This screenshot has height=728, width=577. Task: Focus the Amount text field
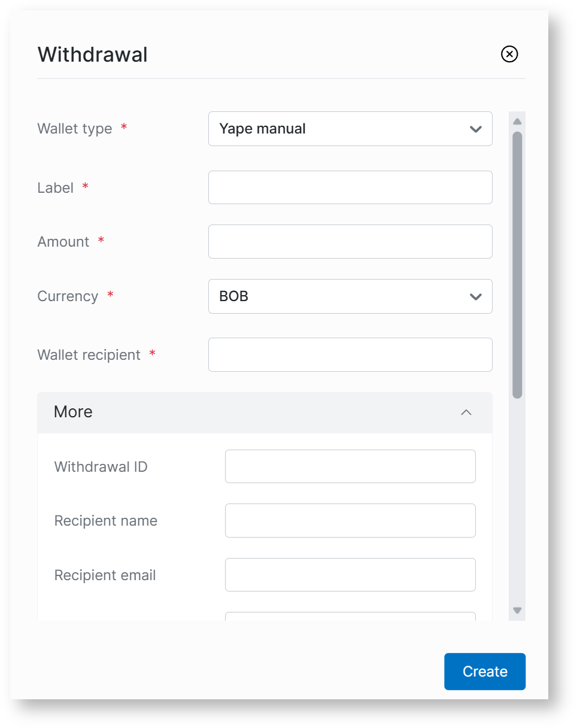click(350, 241)
